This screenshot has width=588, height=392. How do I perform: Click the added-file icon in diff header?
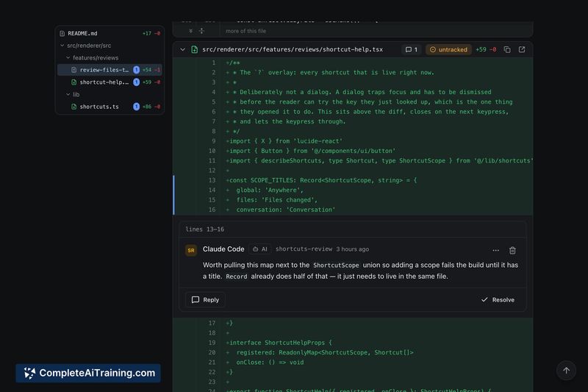click(195, 49)
